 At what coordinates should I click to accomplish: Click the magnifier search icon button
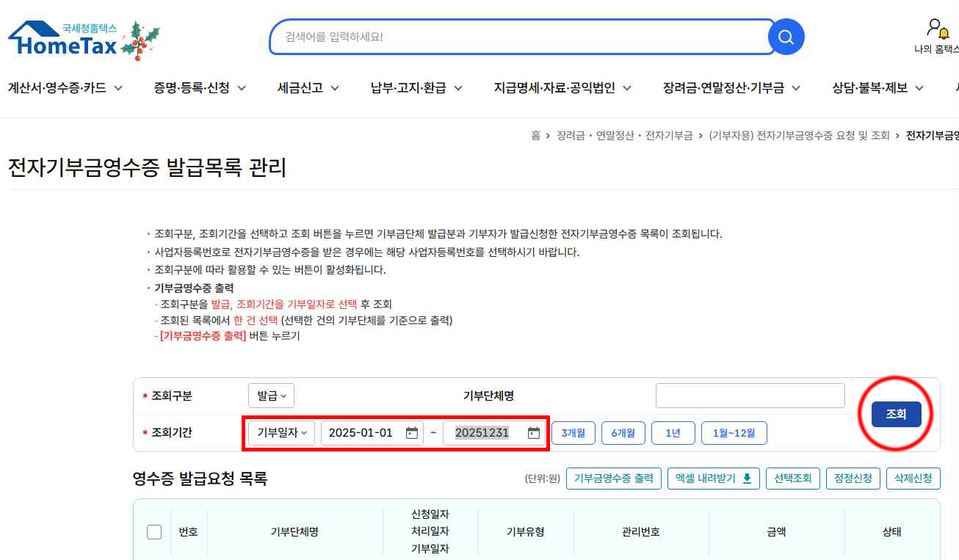click(786, 37)
